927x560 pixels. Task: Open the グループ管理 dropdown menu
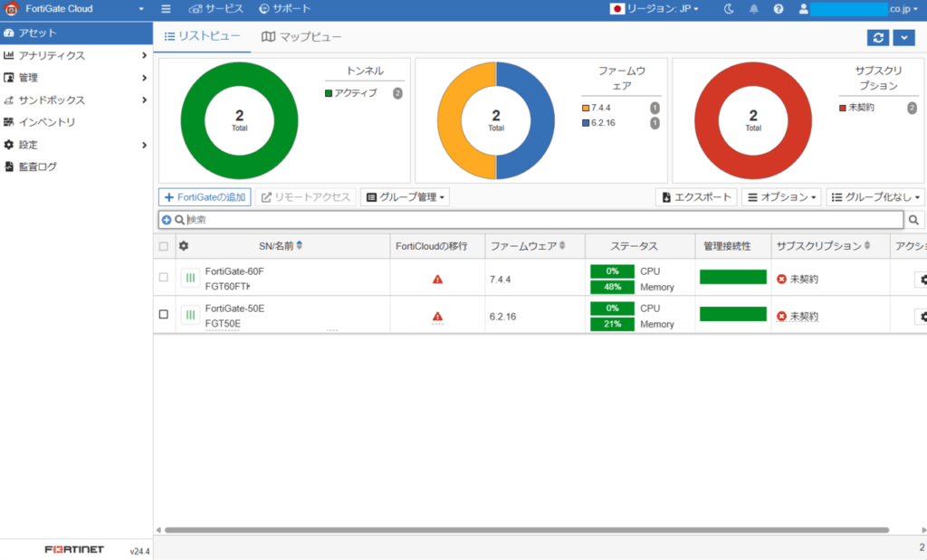405,196
